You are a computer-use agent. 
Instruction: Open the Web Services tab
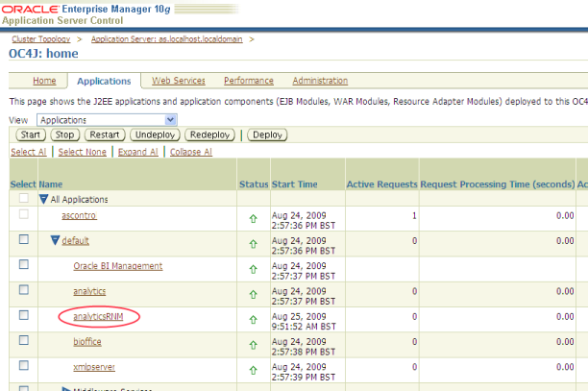(x=179, y=81)
